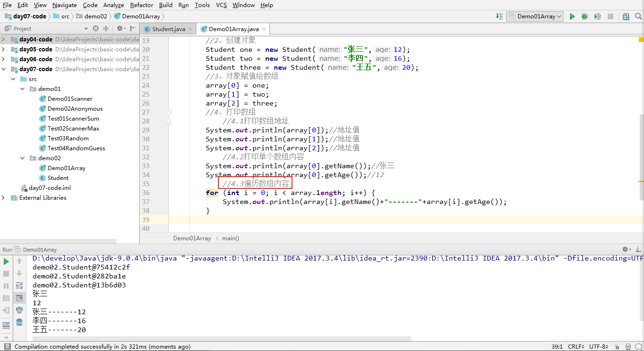Click CRLF line separator in status bar
Screen dimensions: 644x351
(576, 346)
